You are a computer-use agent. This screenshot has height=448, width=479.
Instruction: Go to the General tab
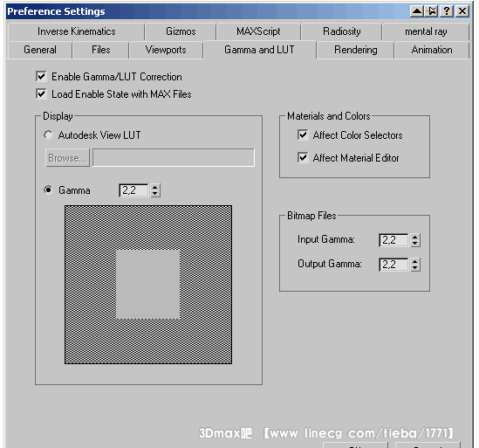(x=40, y=50)
